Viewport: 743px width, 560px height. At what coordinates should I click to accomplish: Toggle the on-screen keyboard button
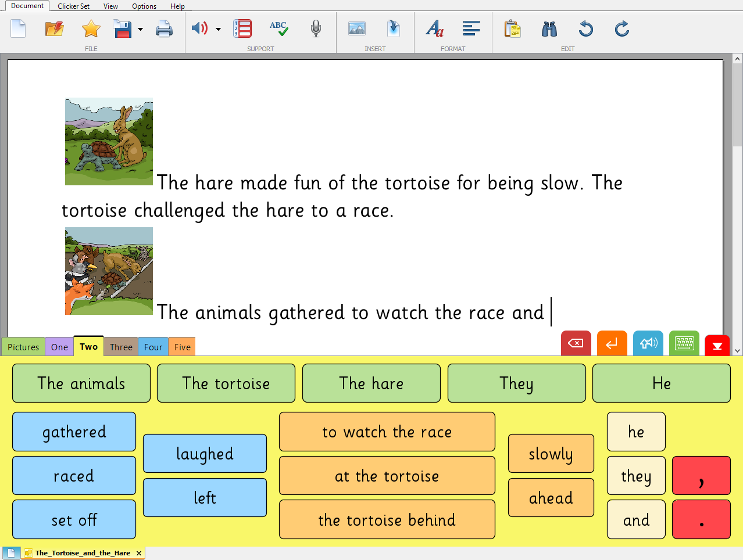(684, 343)
